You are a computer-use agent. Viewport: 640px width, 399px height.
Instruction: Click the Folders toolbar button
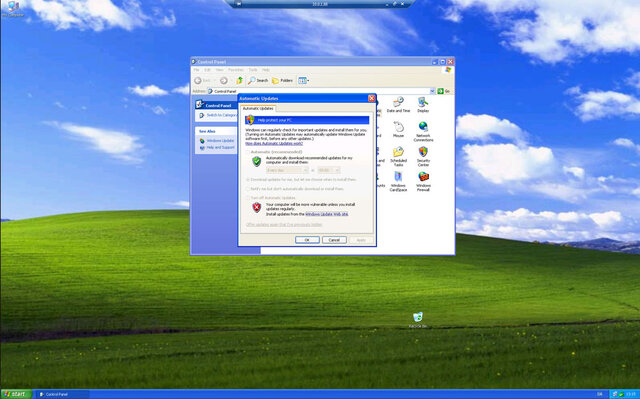pyautogui.click(x=282, y=80)
